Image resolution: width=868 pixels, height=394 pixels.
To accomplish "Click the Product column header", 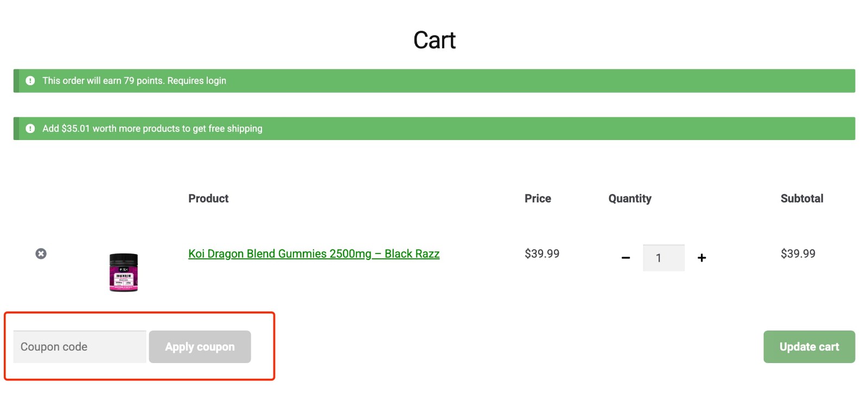I will (x=208, y=199).
